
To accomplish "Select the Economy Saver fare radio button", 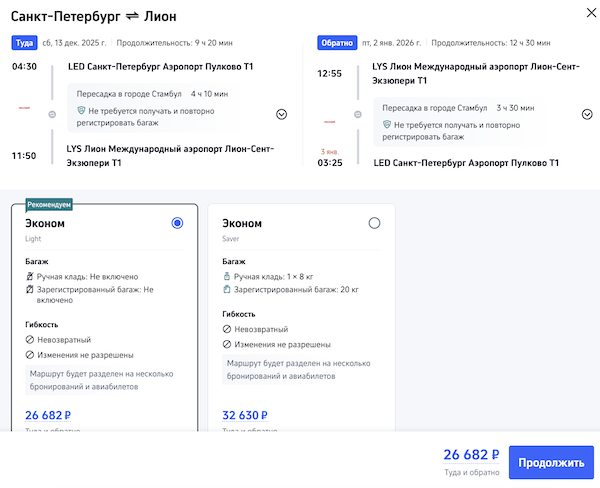I will pos(374,223).
